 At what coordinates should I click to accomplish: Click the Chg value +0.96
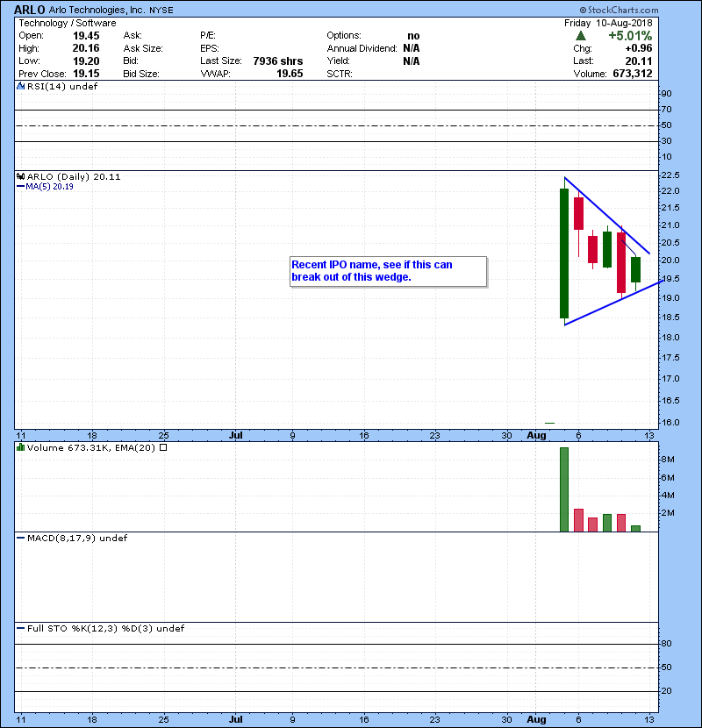click(x=638, y=48)
